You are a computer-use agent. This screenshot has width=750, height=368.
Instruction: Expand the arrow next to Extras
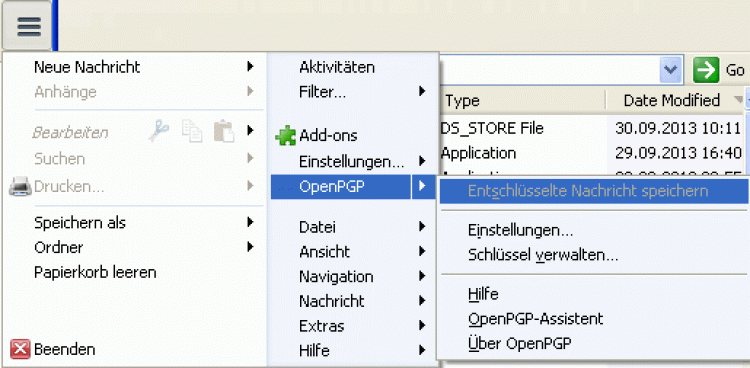coord(422,326)
